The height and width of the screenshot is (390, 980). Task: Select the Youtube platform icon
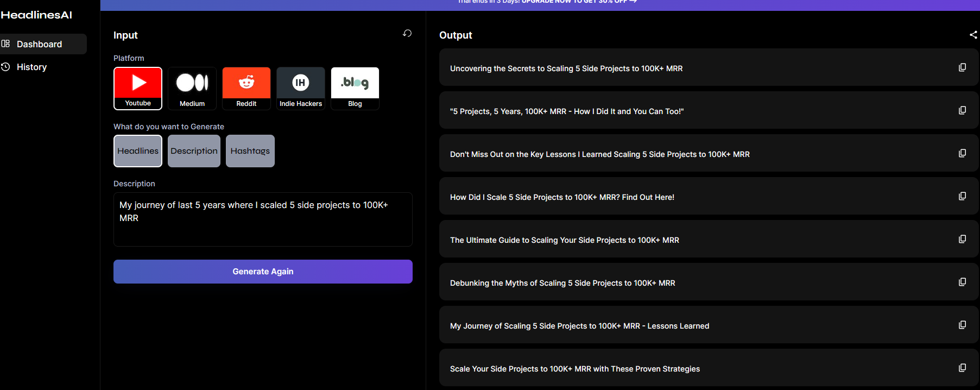(138, 88)
